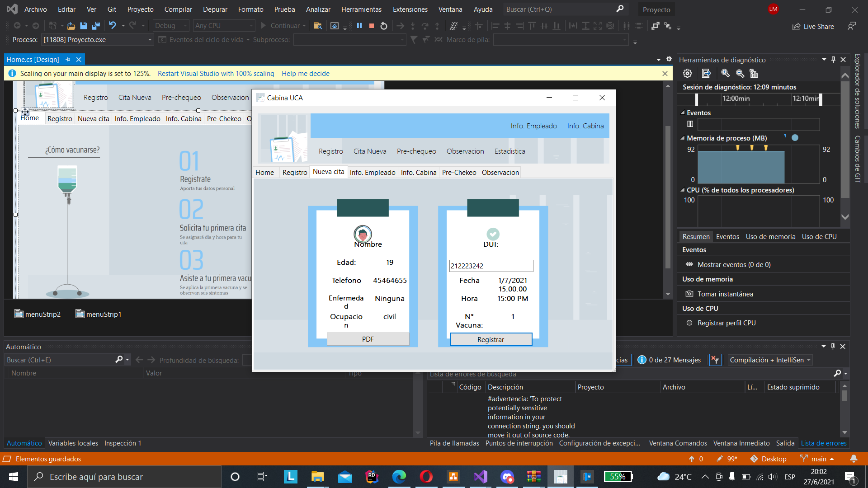The height and width of the screenshot is (488, 868).
Task: Restart the debugging session icon
Action: click(x=384, y=26)
